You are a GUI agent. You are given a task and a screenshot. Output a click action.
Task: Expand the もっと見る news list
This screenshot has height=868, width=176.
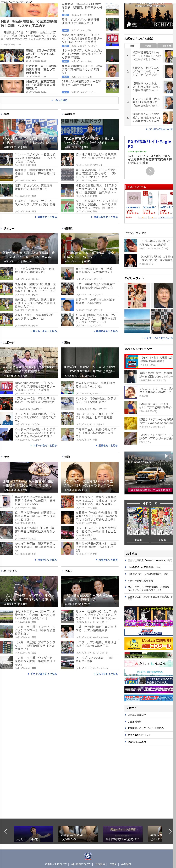pos(59,100)
